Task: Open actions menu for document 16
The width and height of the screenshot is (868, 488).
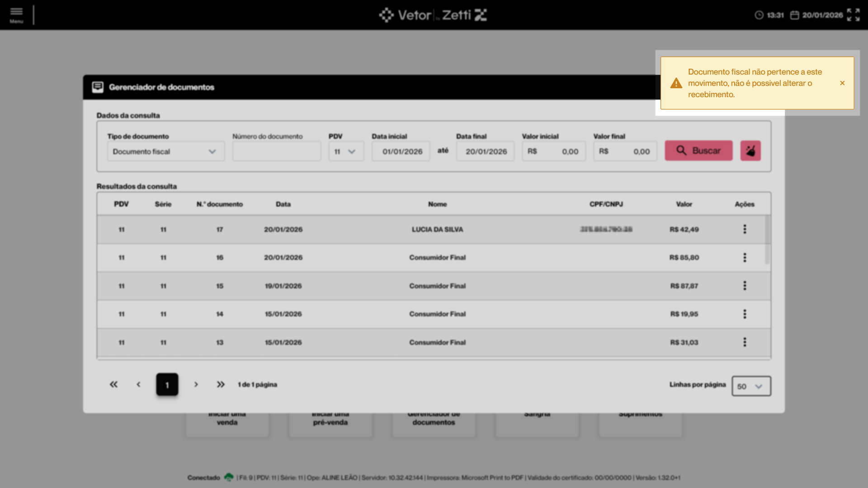Action: pyautogui.click(x=745, y=258)
